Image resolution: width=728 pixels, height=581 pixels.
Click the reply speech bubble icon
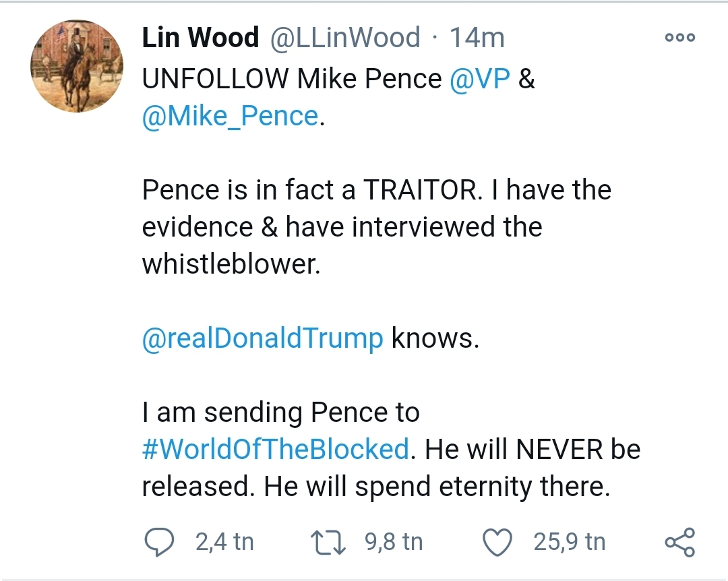160,542
